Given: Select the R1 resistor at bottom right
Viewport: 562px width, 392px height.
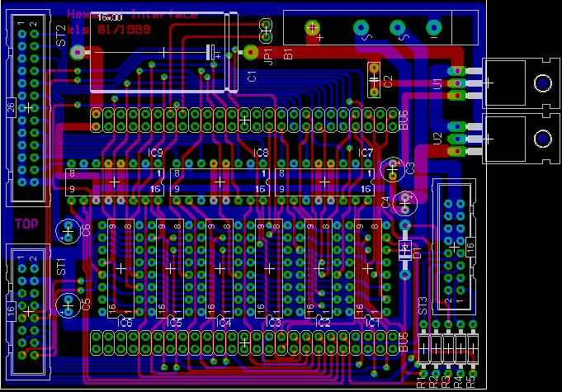Looking at the screenshot, I should [423, 350].
